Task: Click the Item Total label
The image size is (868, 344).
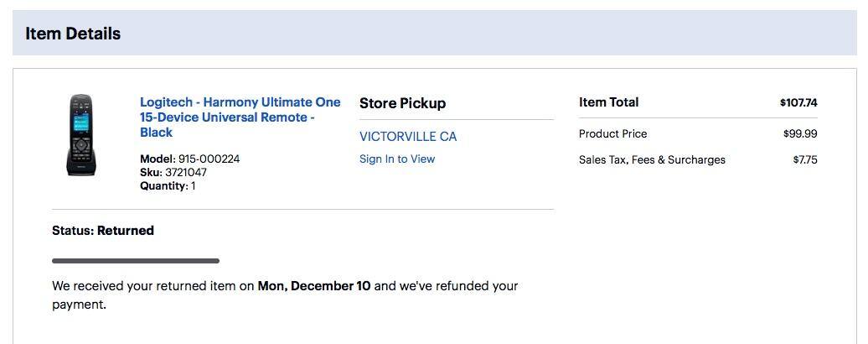Action: coord(608,102)
